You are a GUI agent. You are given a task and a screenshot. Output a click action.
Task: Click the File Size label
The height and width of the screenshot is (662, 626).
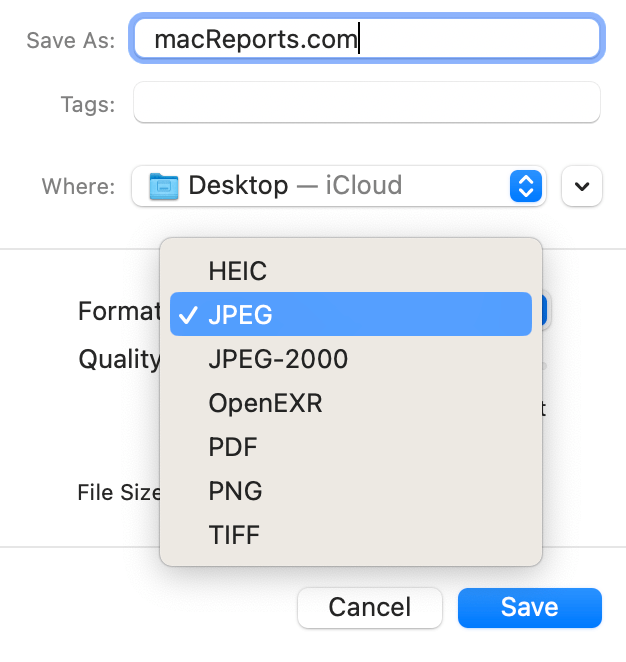click(x=119, y=492)
